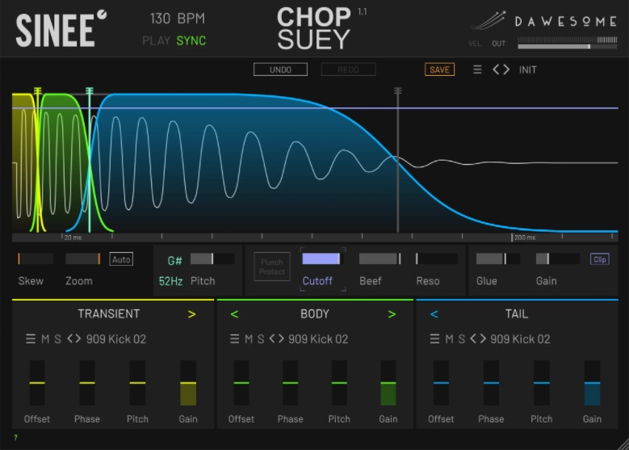Open the Tail section hamburger menu
The image size is (629, 450).
(x=434, y=339)
